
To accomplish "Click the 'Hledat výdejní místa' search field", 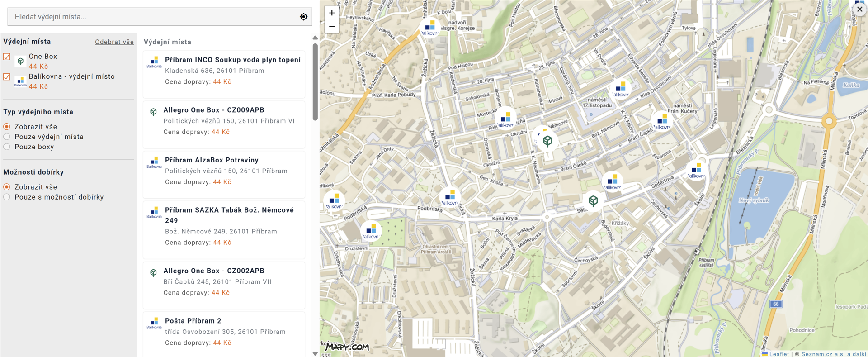I will [154, 17].
